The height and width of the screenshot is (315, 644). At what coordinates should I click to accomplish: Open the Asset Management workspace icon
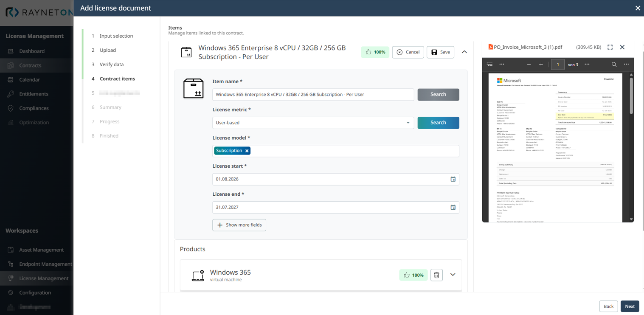11,250
